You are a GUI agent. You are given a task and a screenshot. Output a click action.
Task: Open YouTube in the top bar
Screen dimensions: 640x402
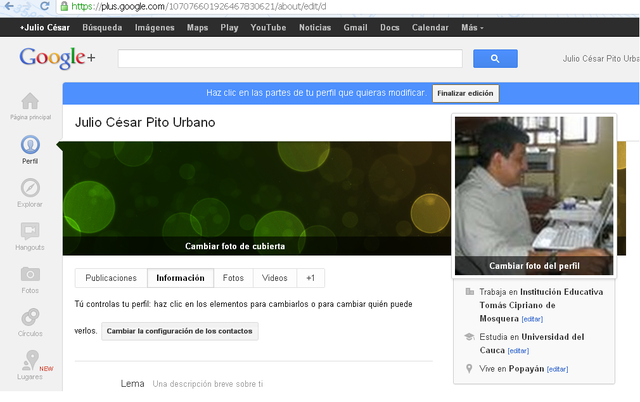pos(268,27)
